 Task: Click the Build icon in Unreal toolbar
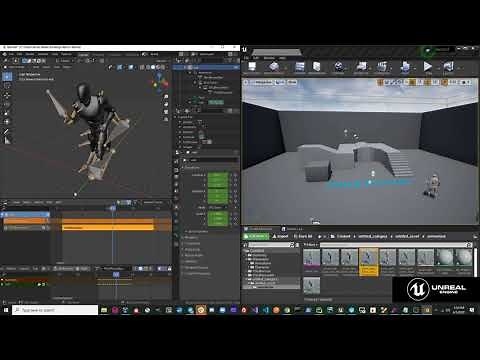coord(405,67)
